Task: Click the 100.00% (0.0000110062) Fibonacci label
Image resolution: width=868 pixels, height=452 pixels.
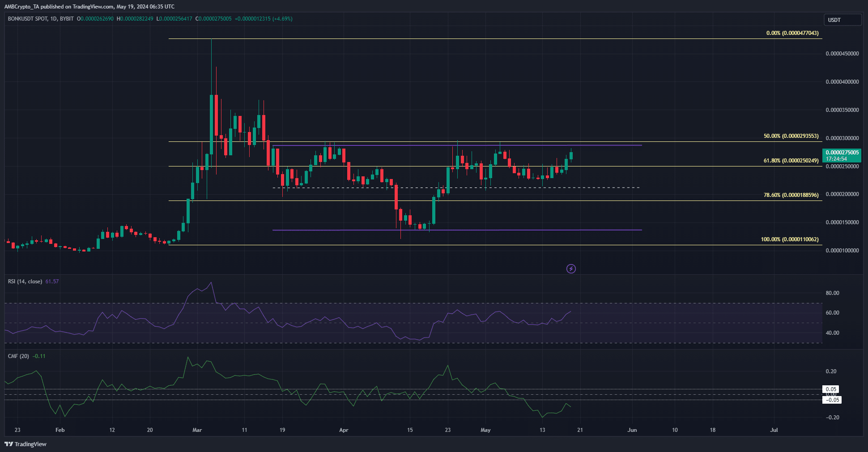Action: (x=790, y=239)
